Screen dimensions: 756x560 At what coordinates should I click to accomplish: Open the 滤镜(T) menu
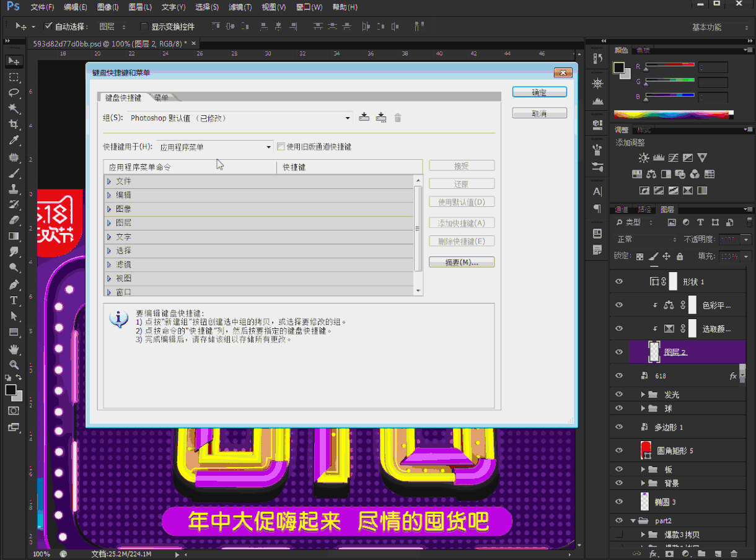tap(240, 7)
